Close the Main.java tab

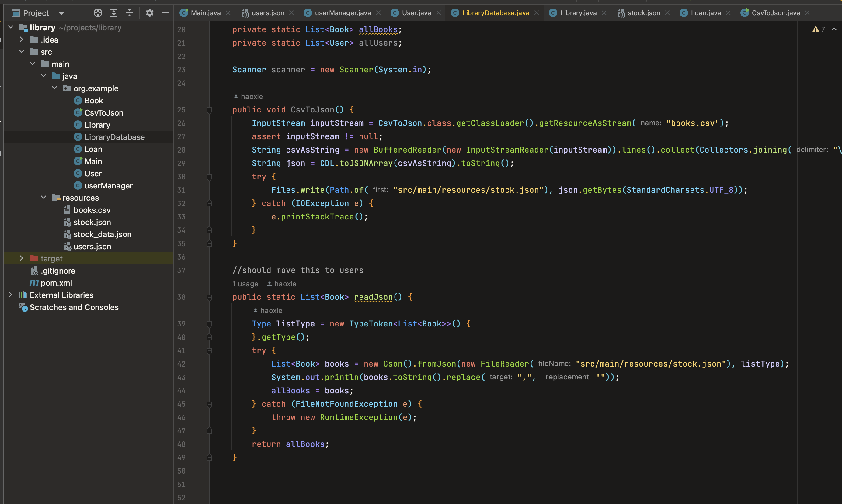click(228, 13)
